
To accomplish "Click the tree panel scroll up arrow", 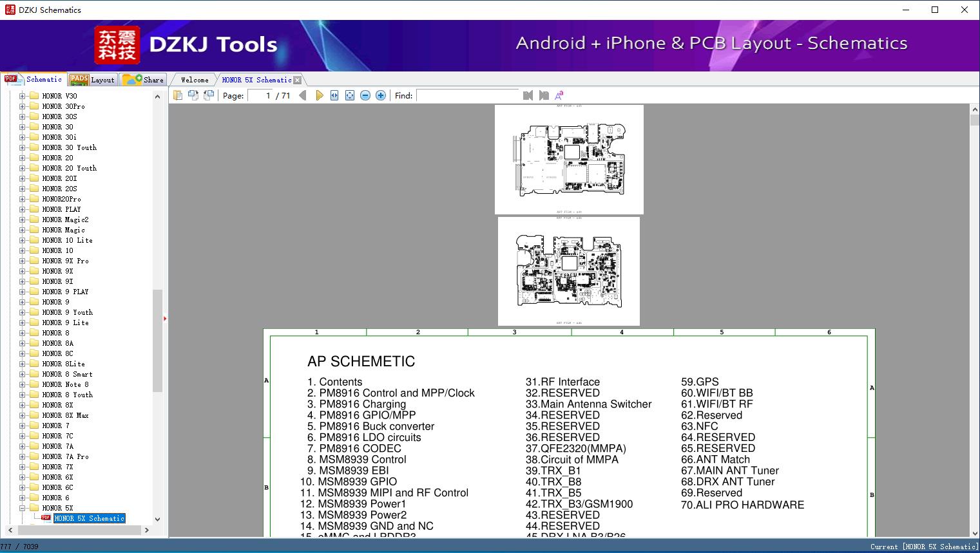I will [x=157, y=97].
